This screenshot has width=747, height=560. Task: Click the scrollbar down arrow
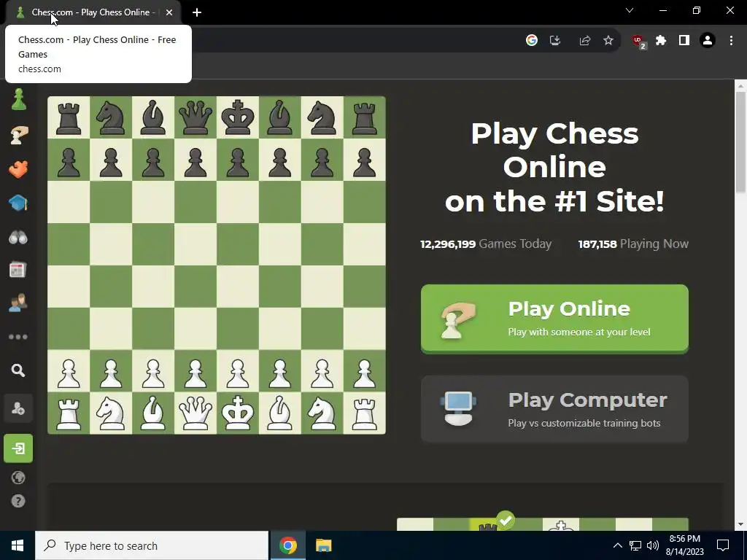pos(740,524)
